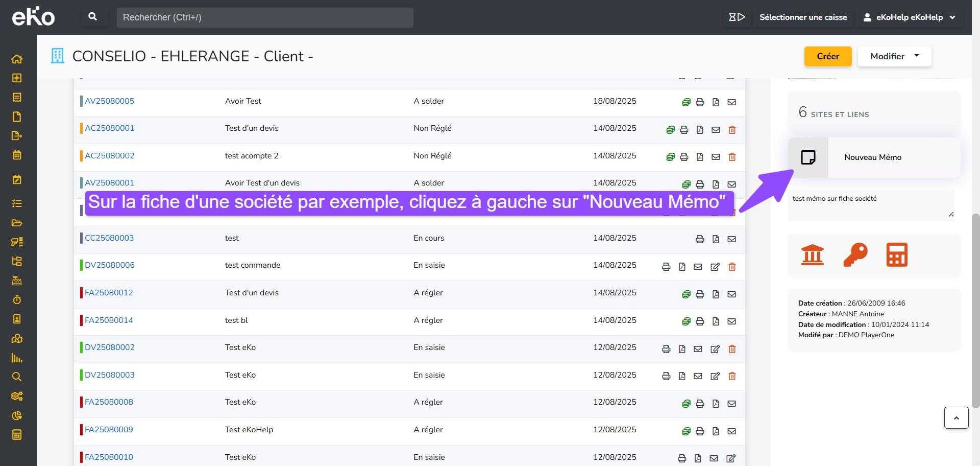The height and width of the screenshot is (466, 980).
Task: Click the scroll-to-top arrow button
Action: pos(956,418)
